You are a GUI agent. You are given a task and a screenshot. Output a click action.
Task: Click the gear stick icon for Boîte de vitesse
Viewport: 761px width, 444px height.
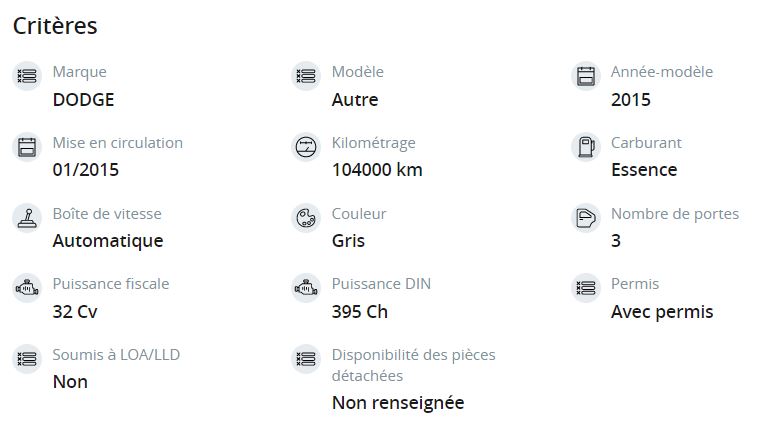[x=27, y=218]
